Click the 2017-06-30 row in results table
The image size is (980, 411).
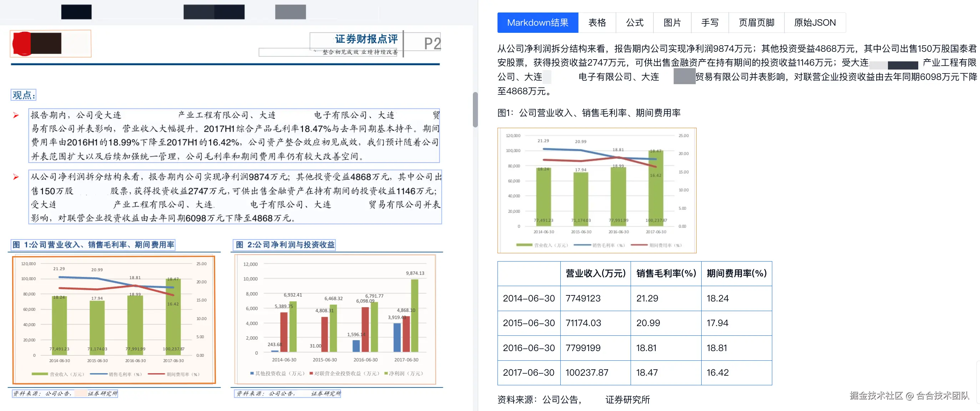[529, 372]
